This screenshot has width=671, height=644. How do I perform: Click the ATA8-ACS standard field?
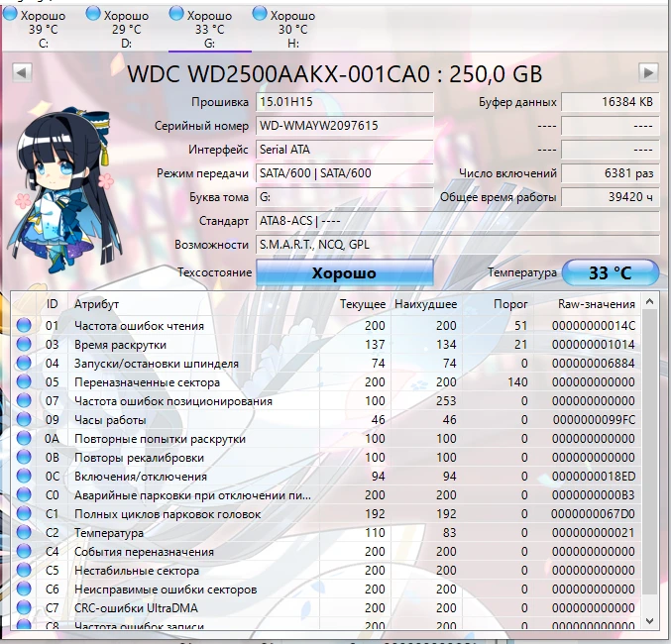tap(458, 221)
